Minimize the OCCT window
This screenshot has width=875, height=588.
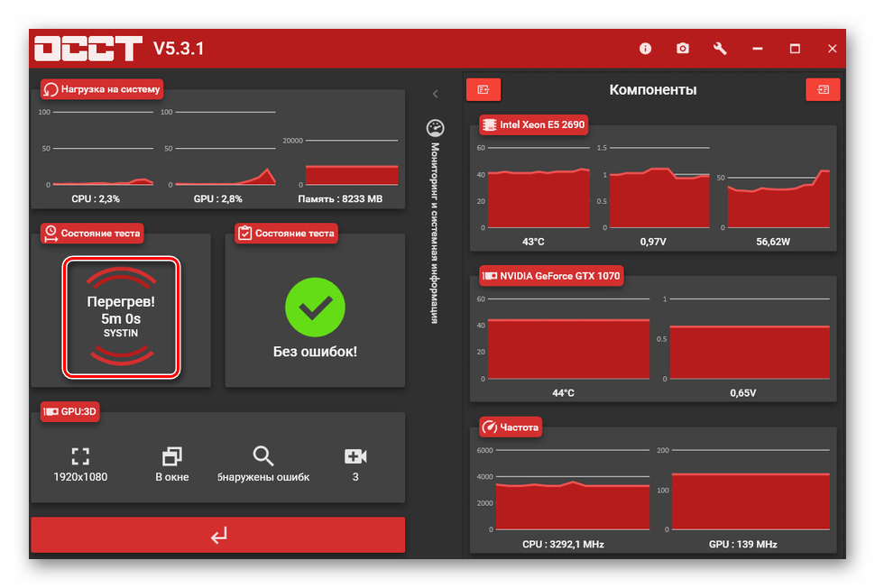click(x=757, y=49)
